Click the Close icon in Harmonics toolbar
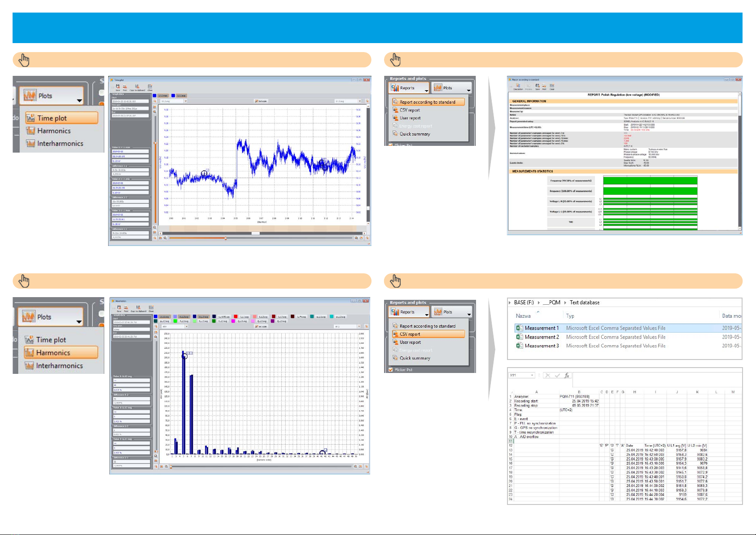 tap(151, 308)
